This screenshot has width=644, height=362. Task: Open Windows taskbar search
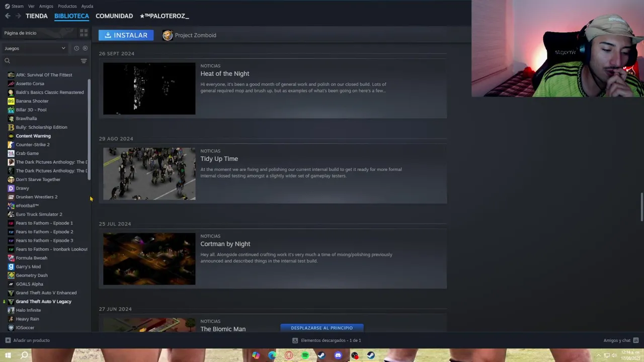point(24,355)
